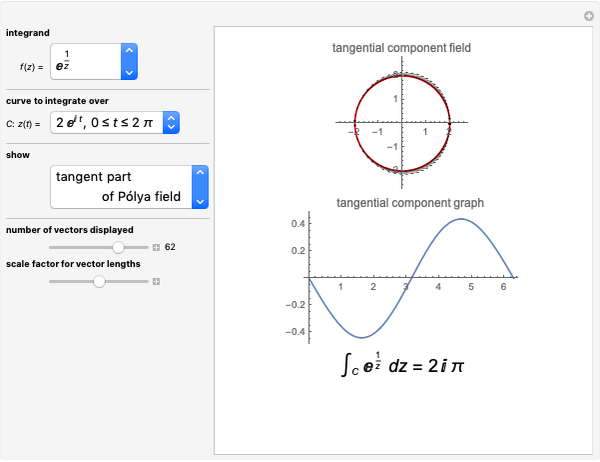Expand the number of vectors slider controls
The width and height of the screenshot is (600, 462).
click(156, 246)
